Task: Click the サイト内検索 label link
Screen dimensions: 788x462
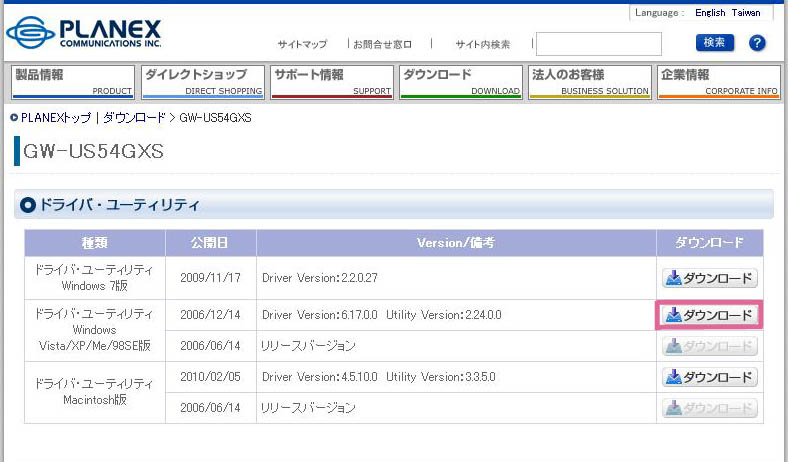Action: click(482, 44)
